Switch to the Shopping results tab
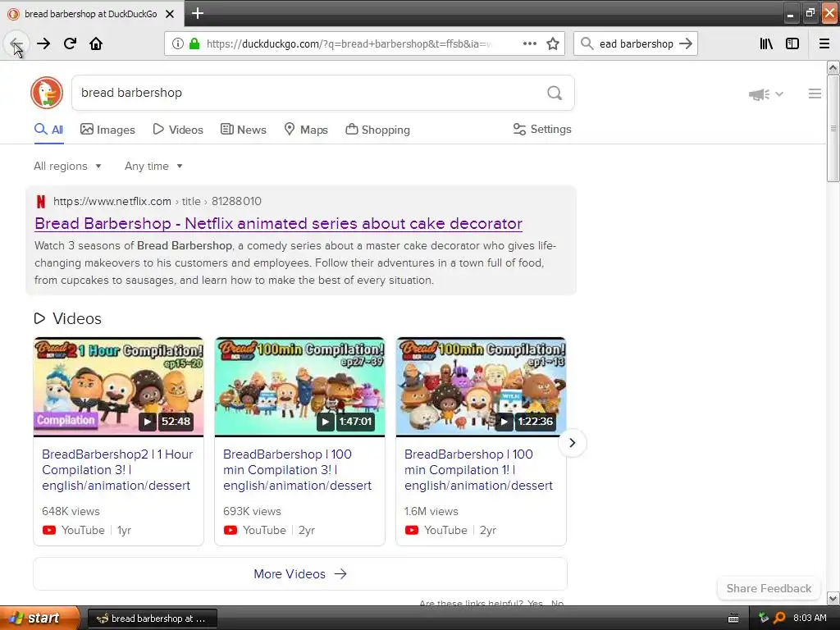 point(377,130)
